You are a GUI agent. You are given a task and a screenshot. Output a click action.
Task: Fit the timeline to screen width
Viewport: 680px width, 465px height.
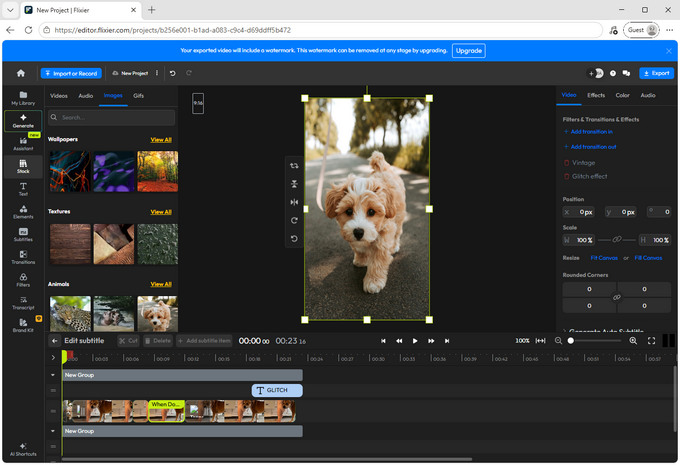pos(540,341)
